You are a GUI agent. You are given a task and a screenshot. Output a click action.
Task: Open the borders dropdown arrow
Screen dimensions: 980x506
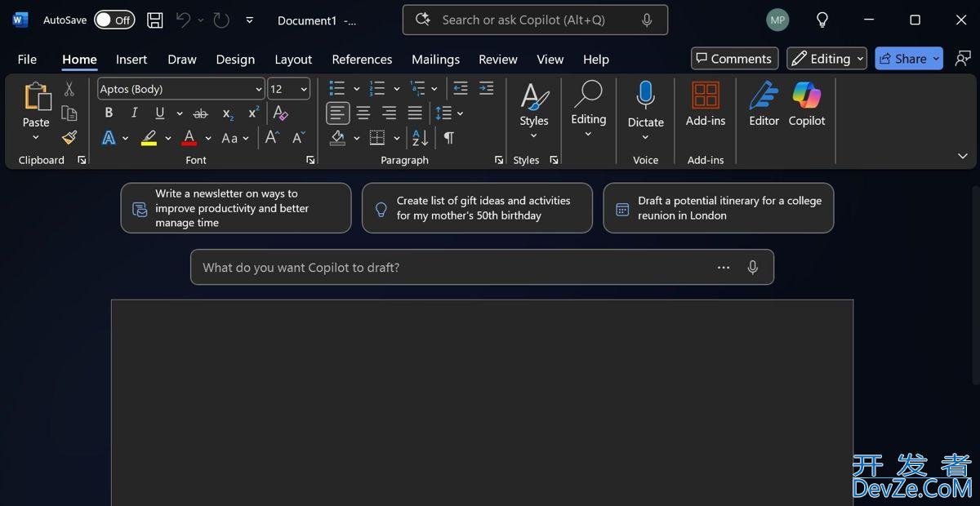(x=397, y=138)
